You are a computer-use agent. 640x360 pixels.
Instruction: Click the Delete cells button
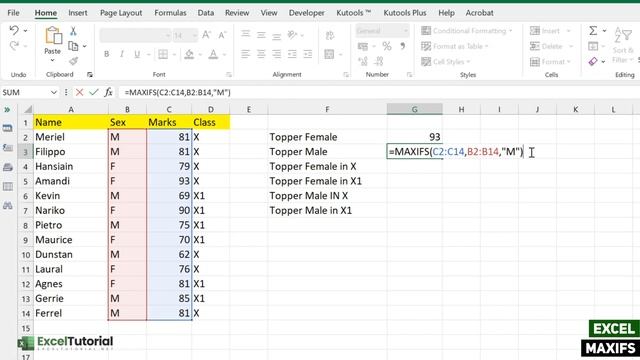click(551, 46)
